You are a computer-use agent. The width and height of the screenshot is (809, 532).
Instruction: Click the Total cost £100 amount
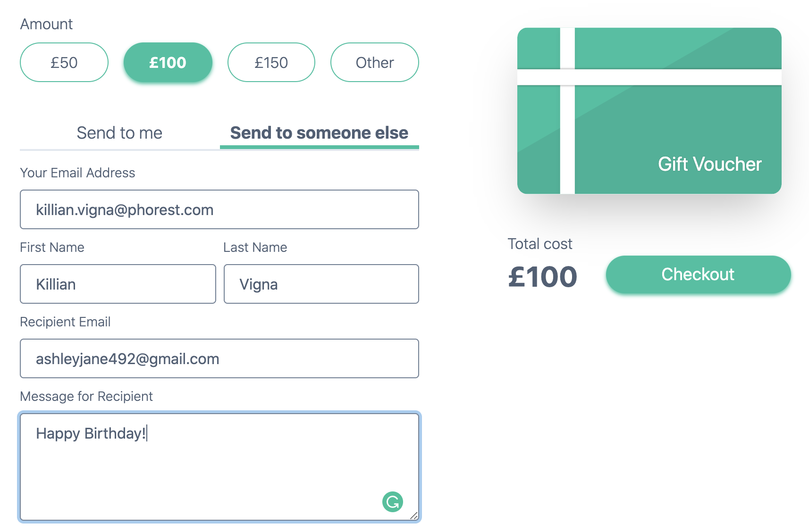click(x=543, y=277)
